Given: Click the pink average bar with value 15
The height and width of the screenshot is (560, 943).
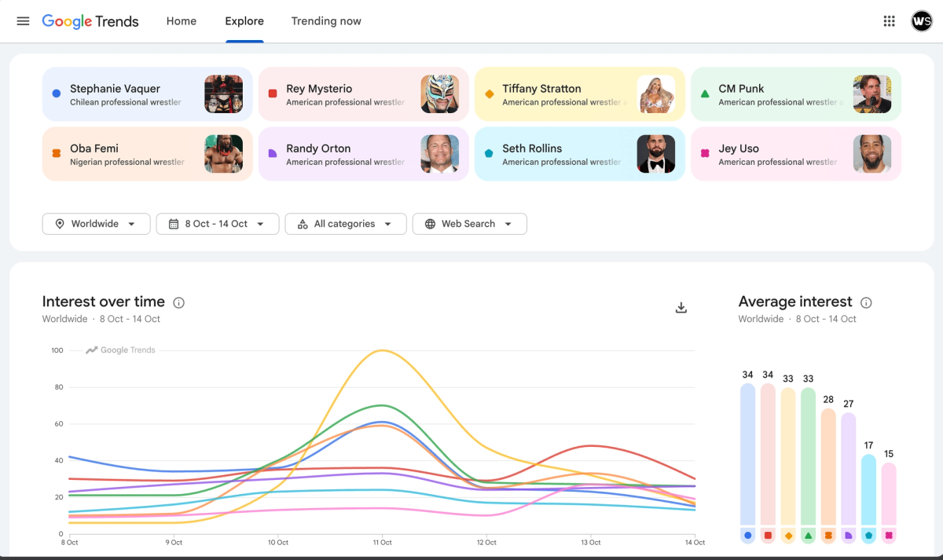Looking at the screenshot, I should click(x=889, y=493).
